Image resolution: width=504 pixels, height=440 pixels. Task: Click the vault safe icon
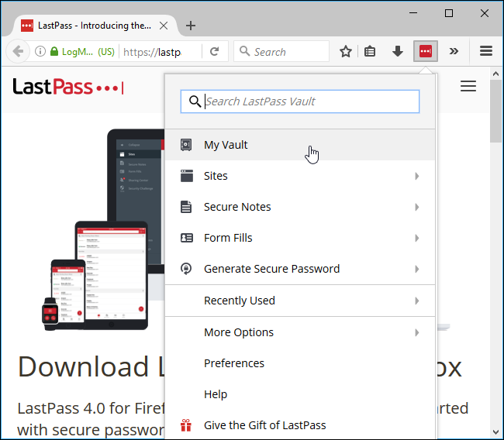pyautogui.click(x=186, y=145)
